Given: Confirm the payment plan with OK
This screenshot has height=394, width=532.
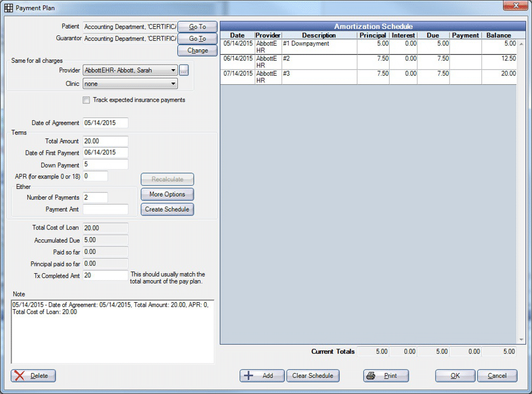Looking at the screenshot, I should (455, 375).
